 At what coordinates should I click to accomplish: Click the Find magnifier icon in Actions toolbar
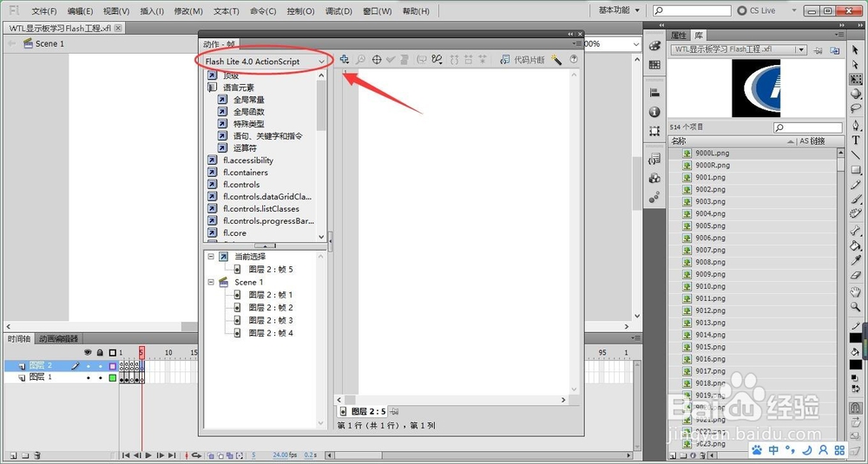360,60
